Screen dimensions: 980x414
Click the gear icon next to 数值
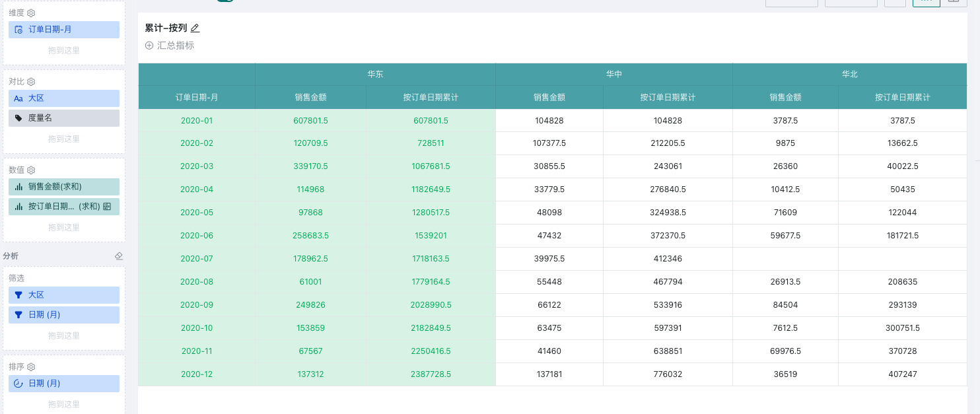click(x=31, y=170)
